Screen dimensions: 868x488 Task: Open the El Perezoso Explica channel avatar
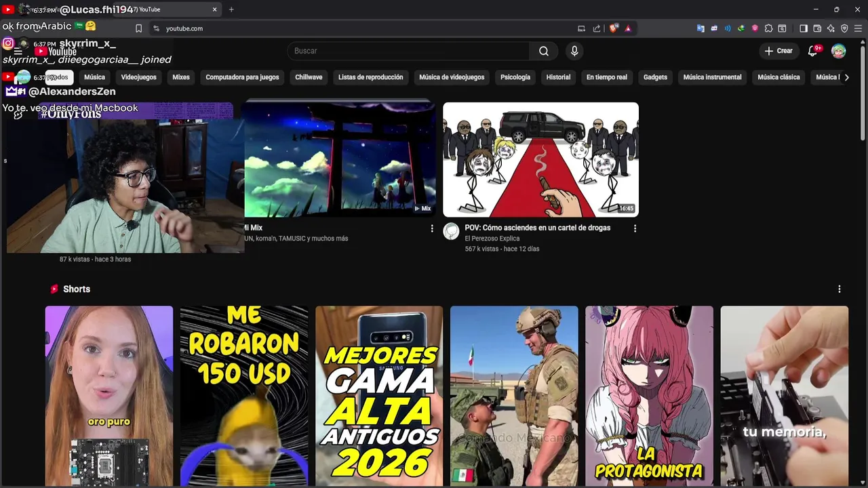coord(451,232)
